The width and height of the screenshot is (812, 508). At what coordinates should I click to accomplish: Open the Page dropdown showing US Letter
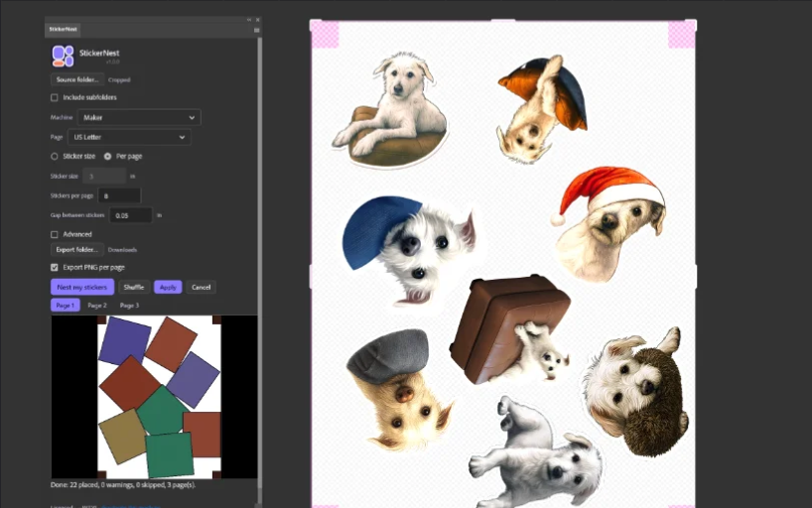click(x=129, y=137)
